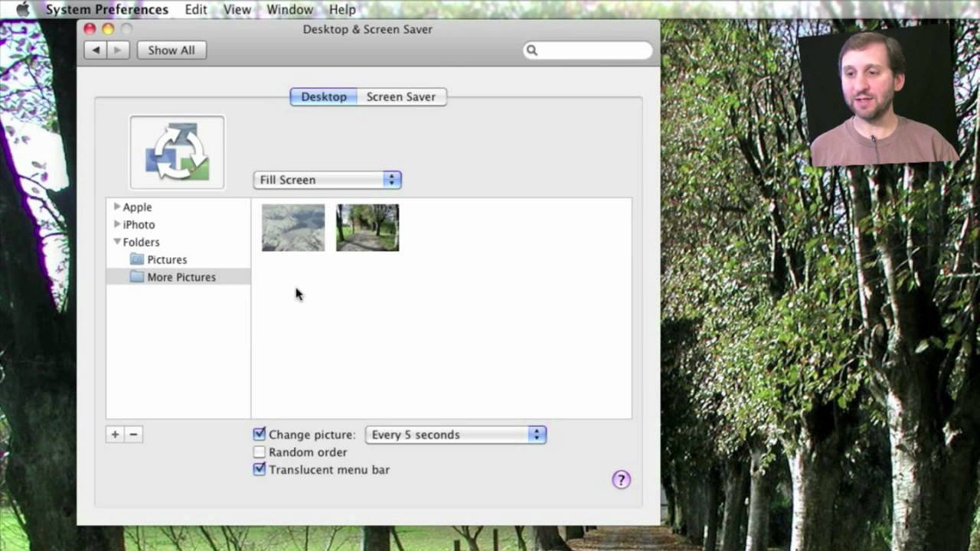Click in the search field
980x551 pixels.
pos(588,51)
